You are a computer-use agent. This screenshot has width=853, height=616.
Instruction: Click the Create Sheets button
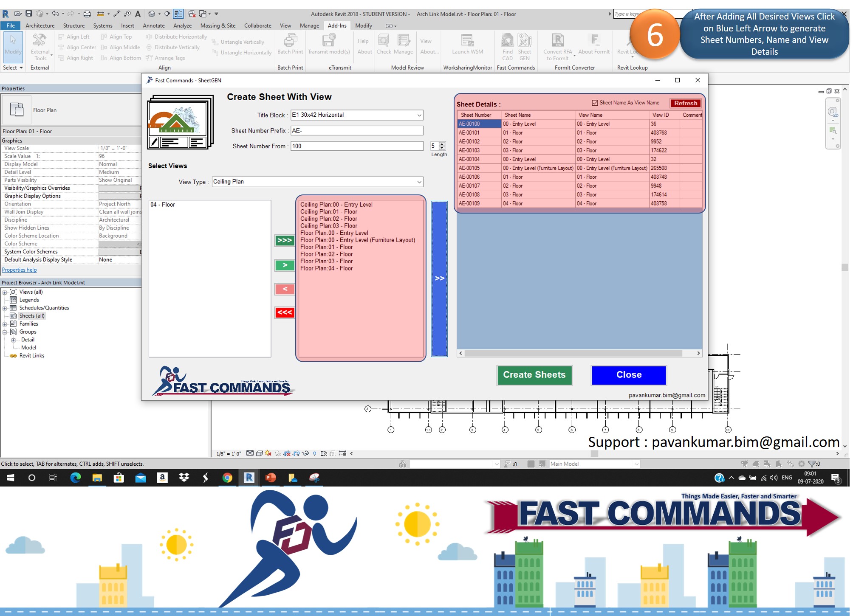[x=534, y=375]
